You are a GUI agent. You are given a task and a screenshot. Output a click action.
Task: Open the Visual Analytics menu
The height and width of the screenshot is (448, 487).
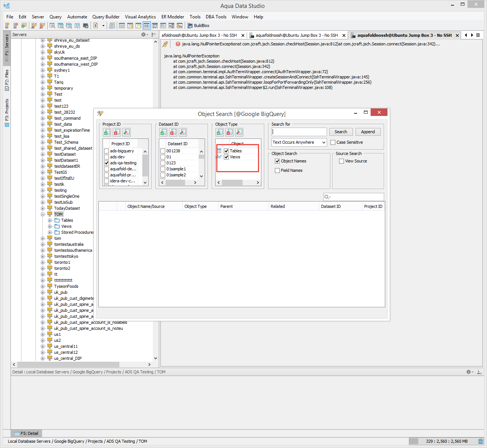tap(140, 17)
